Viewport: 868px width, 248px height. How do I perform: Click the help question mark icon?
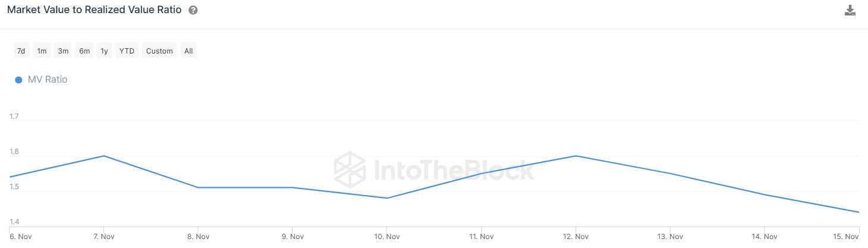coord(193,11)
